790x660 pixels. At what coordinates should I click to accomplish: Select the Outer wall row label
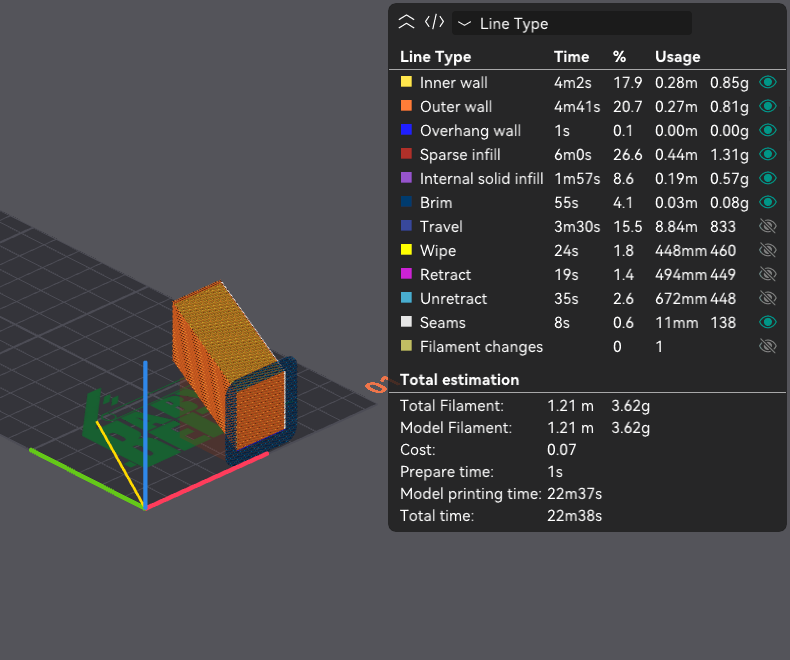pyautogui.click(x=456, y=107)
